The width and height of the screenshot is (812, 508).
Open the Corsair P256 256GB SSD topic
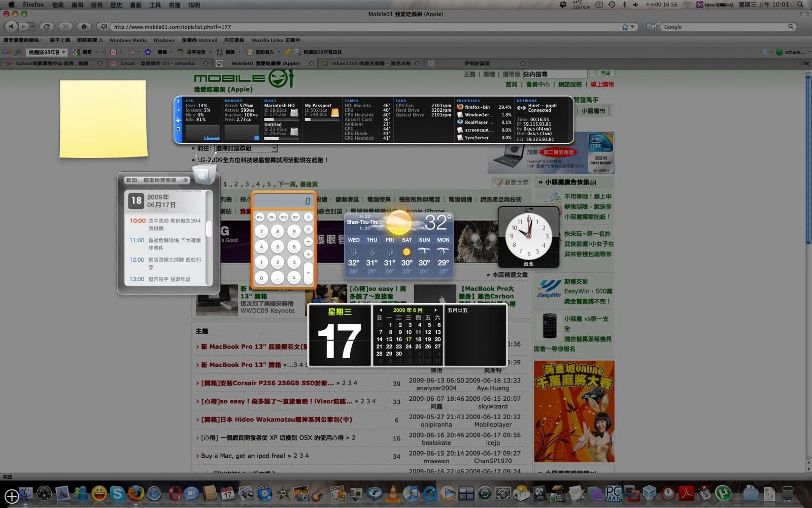267,383
